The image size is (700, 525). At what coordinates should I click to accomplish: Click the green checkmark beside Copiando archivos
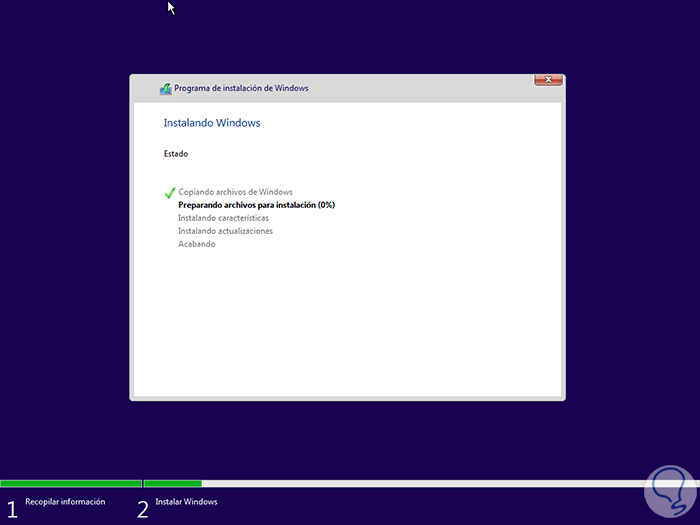tap(170, 193)
